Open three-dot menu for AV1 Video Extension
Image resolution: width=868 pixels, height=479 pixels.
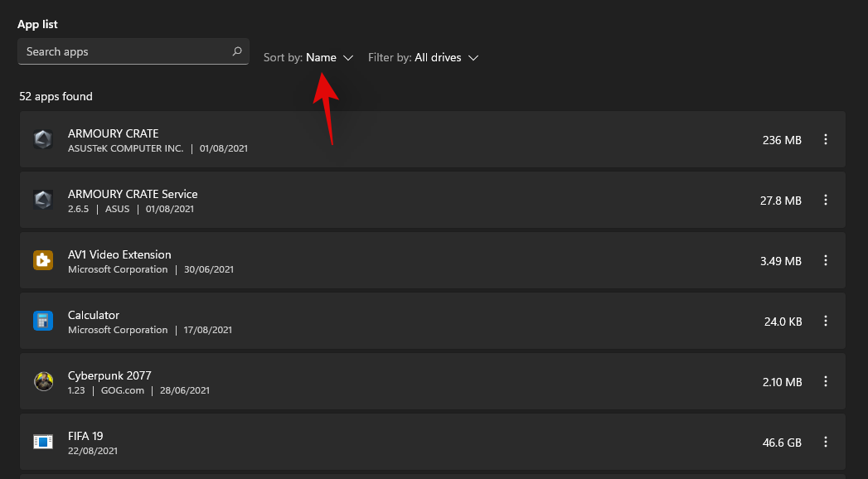pos(825,261)
